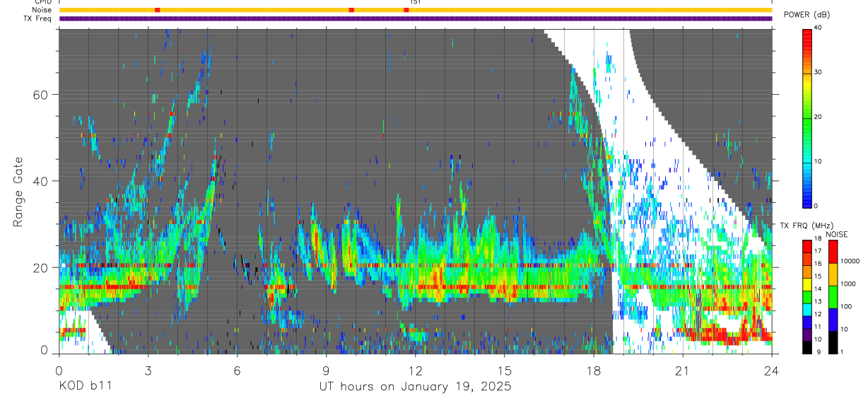Click the '10000' value on NOISE legend

tap(851, 262)
